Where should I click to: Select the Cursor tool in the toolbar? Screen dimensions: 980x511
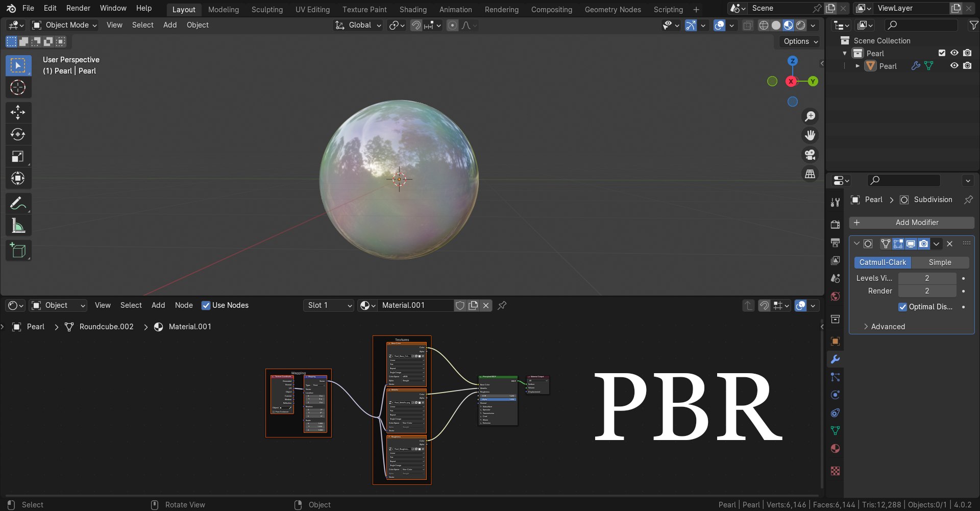point(18,88)
